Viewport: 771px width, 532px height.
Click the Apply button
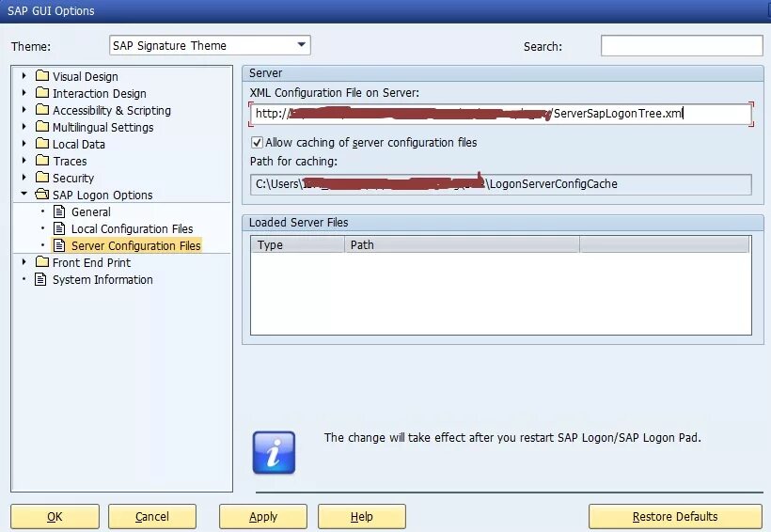pyautogui.click(x=263, y=517)
